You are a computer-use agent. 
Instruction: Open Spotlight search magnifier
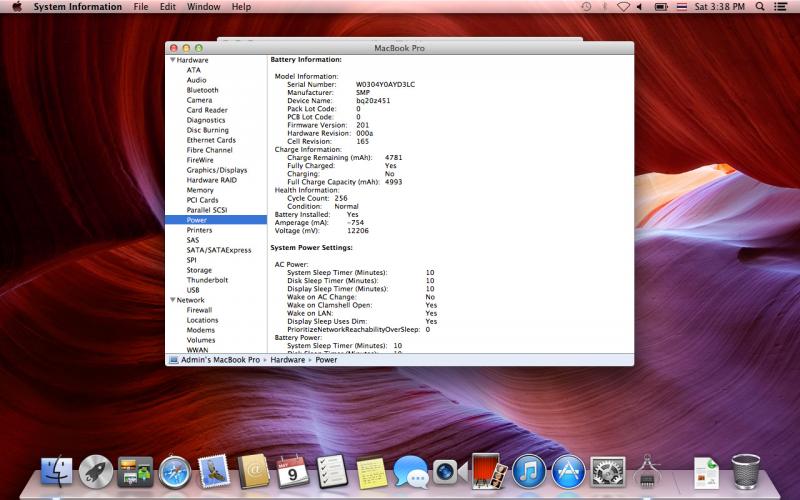click(x=760, y=7)
